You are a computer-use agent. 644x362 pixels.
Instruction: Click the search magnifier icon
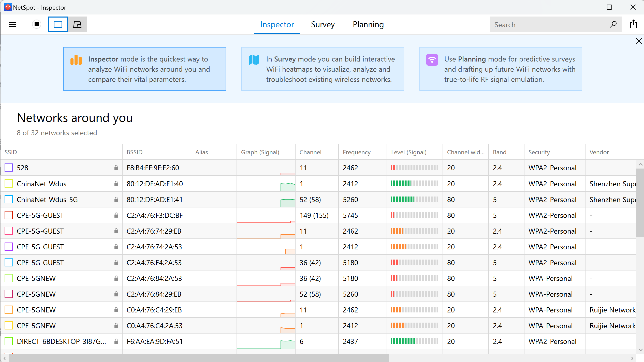pos(613,24)
